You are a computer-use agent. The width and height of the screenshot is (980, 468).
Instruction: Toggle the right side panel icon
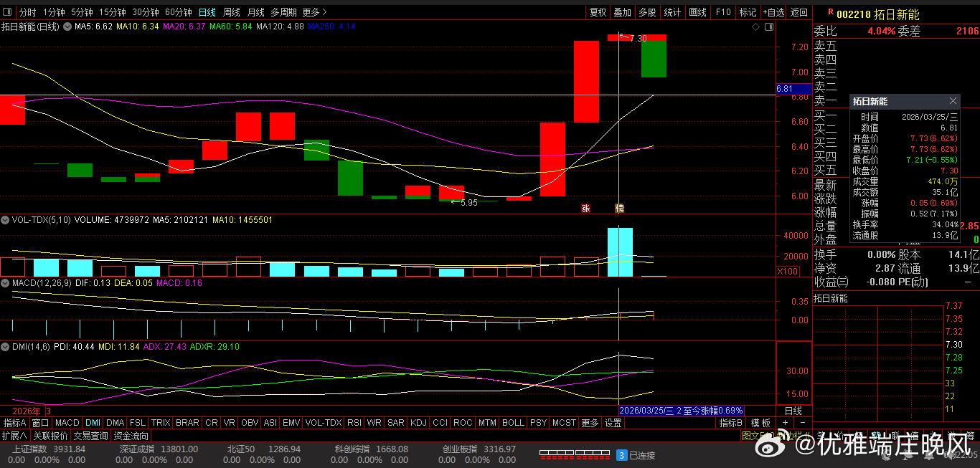click(x=769, y=27)
